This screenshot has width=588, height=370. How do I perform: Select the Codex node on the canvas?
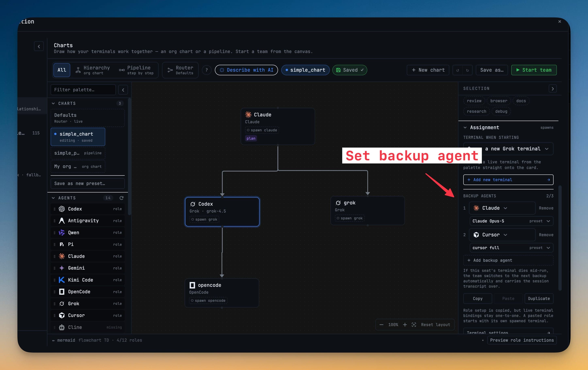click(x=222, y=212)
